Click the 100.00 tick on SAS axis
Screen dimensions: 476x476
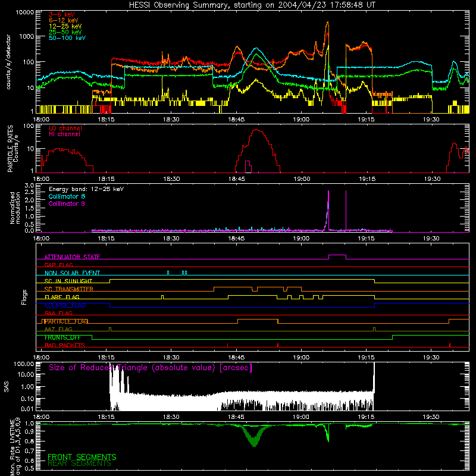[24, 364]
